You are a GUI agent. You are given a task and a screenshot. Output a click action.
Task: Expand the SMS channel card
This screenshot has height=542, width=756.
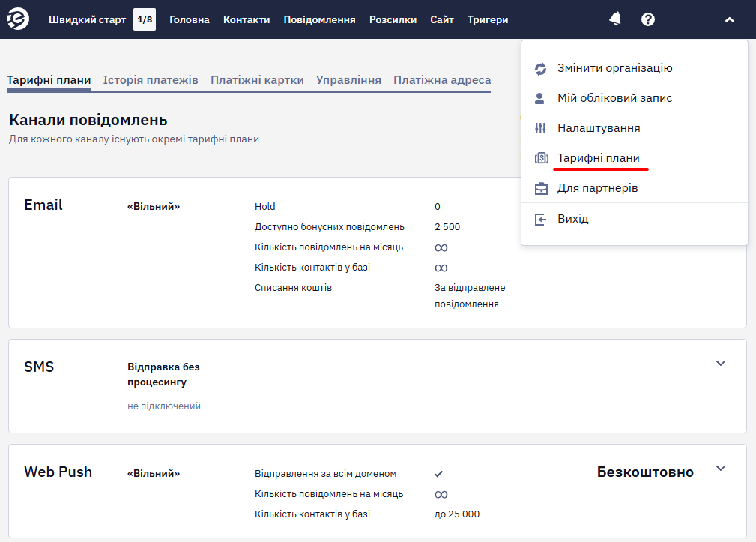point(720,363)
